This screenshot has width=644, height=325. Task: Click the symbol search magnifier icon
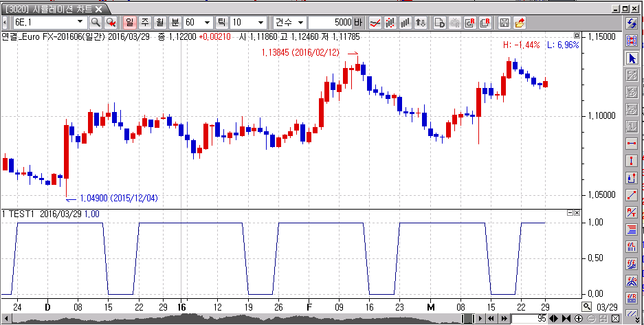pyautogui.click(x=96, y=22)
